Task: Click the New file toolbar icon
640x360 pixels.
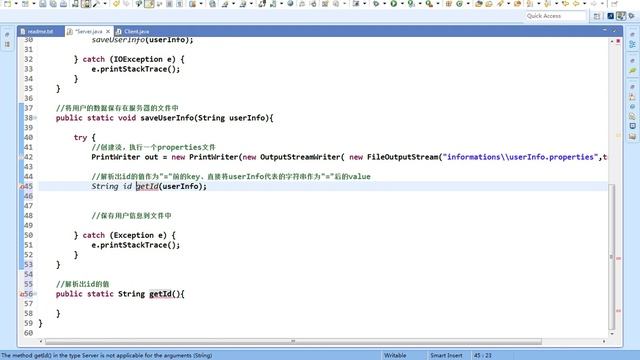Action: [7, 4]
